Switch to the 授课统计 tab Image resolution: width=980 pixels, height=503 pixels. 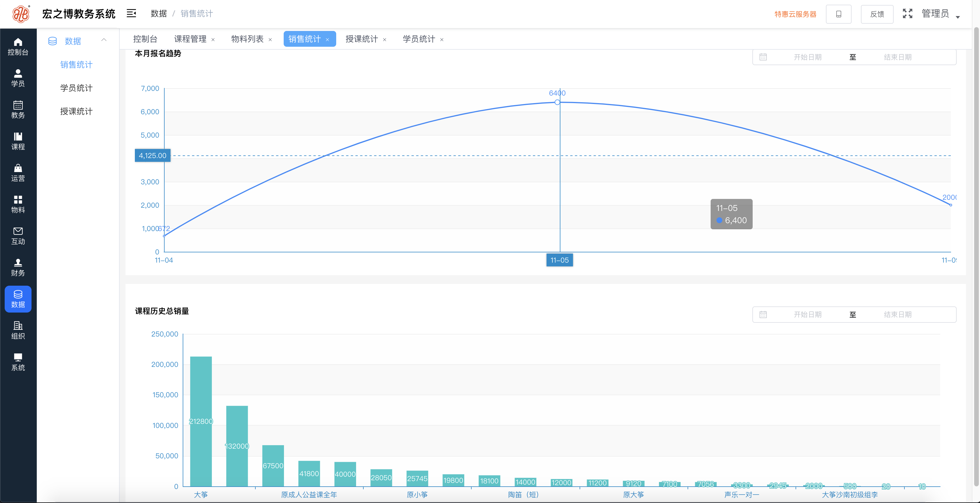tap(362, 39)
